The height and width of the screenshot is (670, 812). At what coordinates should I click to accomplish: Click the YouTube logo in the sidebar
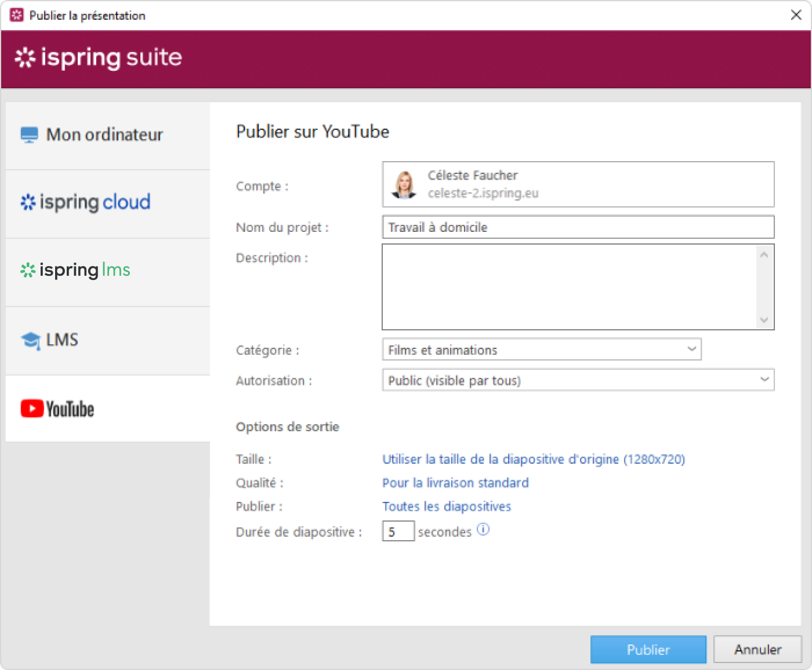point(57,409)
